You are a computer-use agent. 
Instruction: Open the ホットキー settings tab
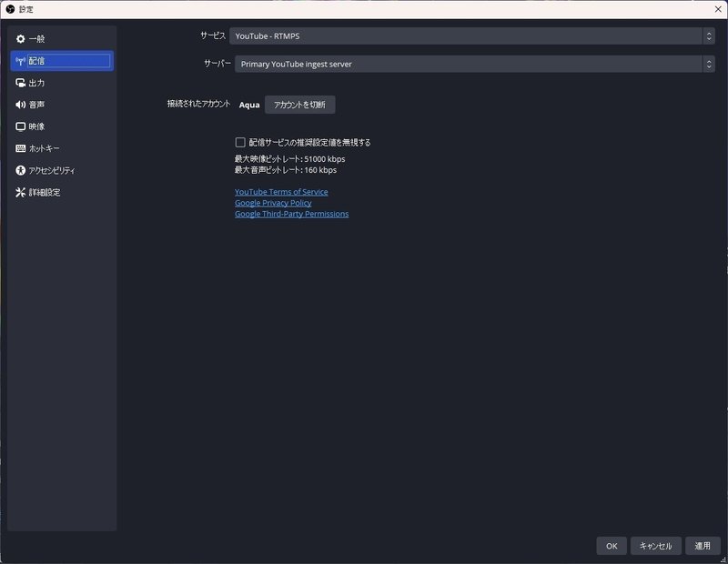(62, 148)
